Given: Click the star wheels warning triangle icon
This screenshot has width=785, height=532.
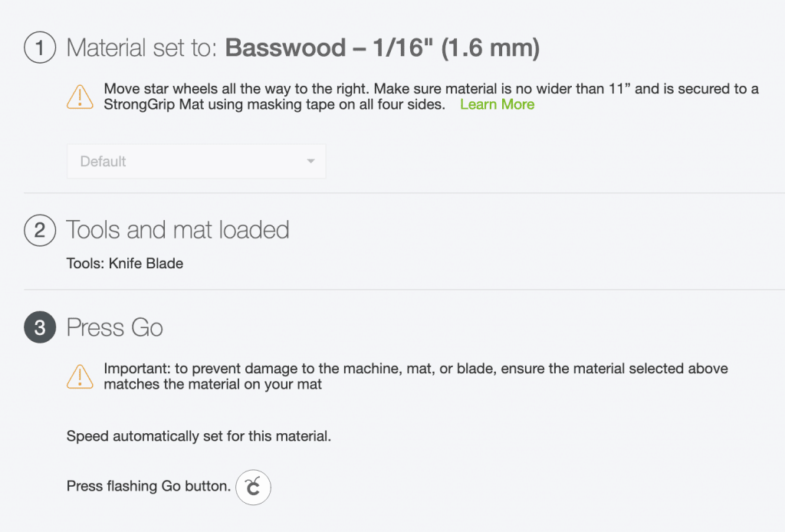Looking at the screenshot, I should pyautogui.click(x=80, y=97).
